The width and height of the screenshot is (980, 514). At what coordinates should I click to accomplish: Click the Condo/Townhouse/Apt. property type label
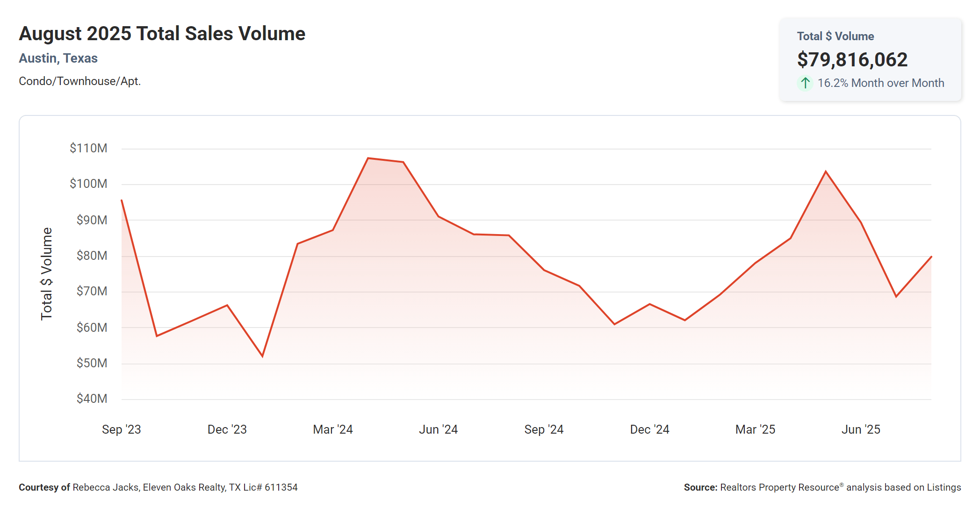[x=79, y=81]
